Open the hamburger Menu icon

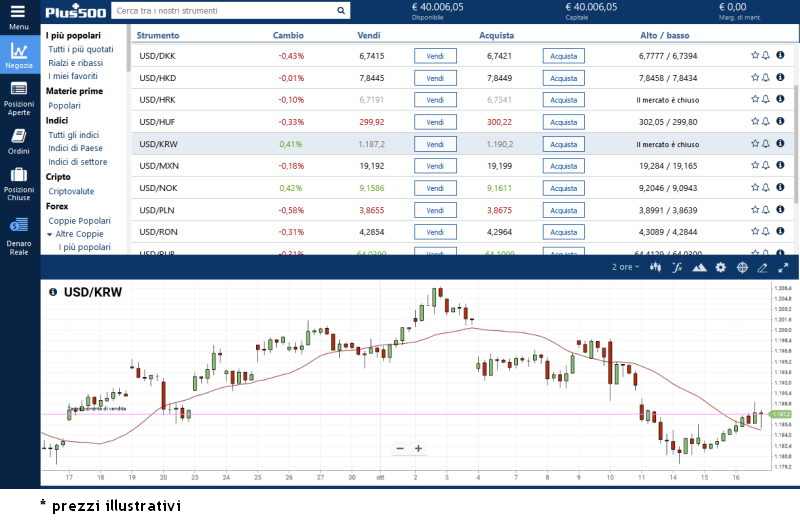19,14
